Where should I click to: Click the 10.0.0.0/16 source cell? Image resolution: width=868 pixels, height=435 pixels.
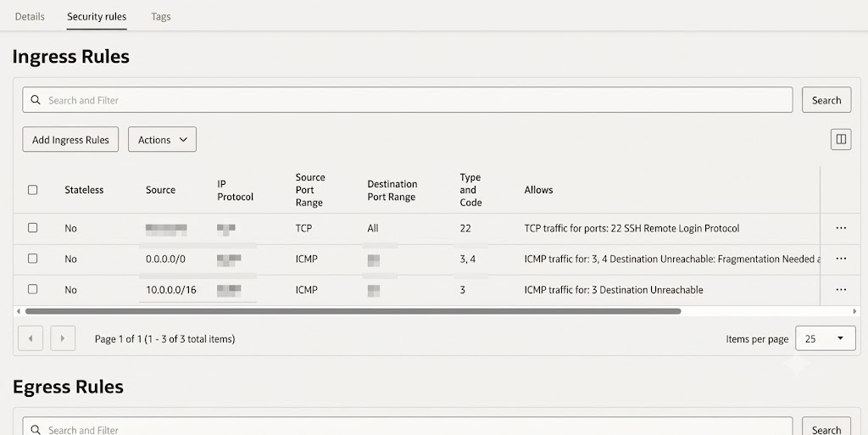[171, 289]
